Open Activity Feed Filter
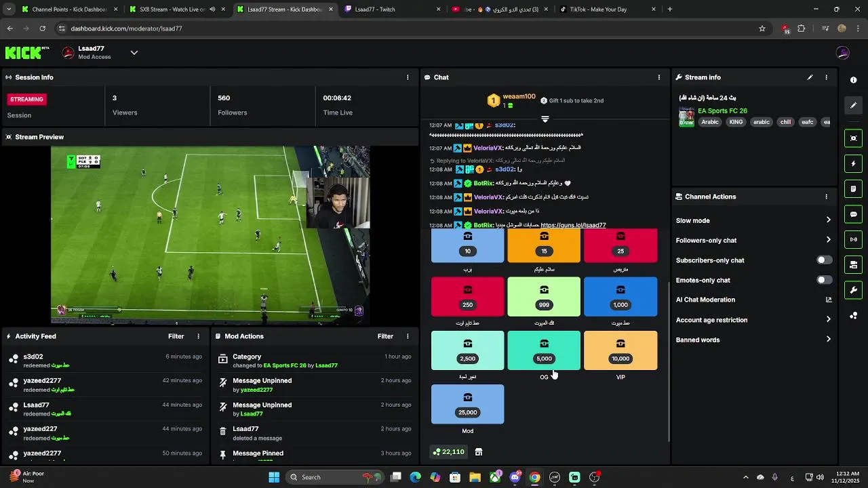The height and width of the screenshot is (488, 868). (176, 336)
